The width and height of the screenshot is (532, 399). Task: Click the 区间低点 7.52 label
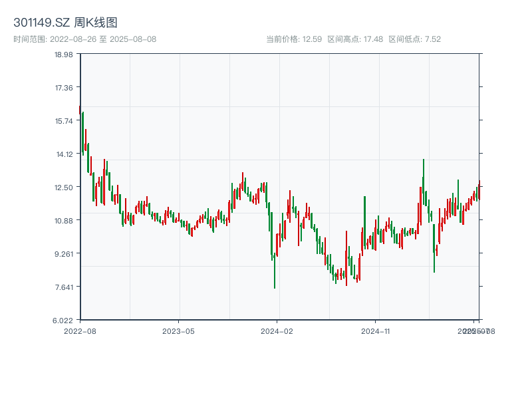[415, 39]
